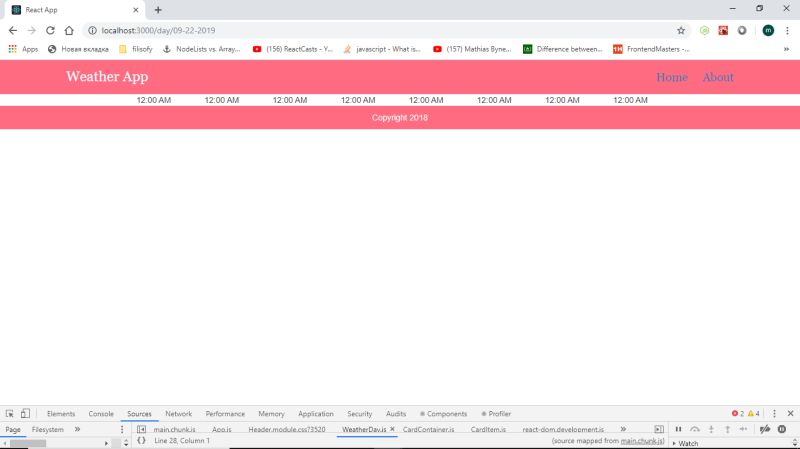Switch to the Console panel
The width and height of the screenshot is (800, 449).
coord(101,414)
